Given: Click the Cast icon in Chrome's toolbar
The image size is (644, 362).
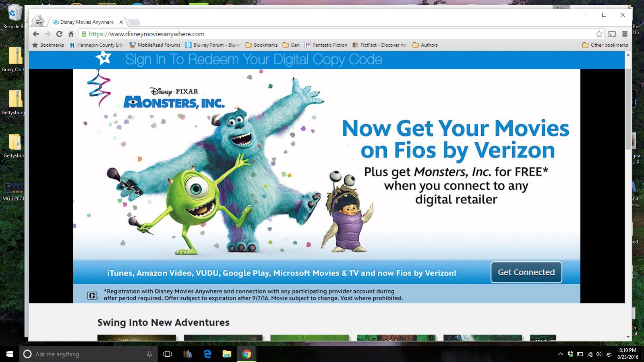Looking at the screenshot, I should tap(612, 34).
